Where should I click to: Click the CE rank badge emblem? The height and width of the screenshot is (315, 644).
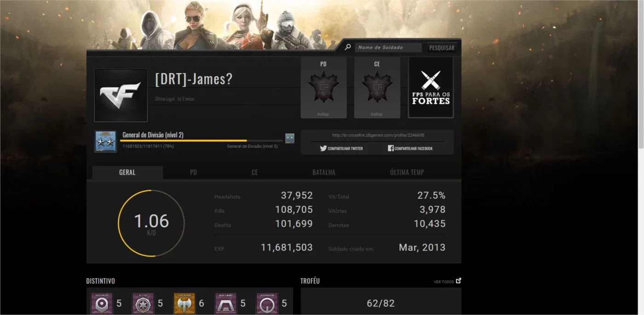(x=377, y=86)
